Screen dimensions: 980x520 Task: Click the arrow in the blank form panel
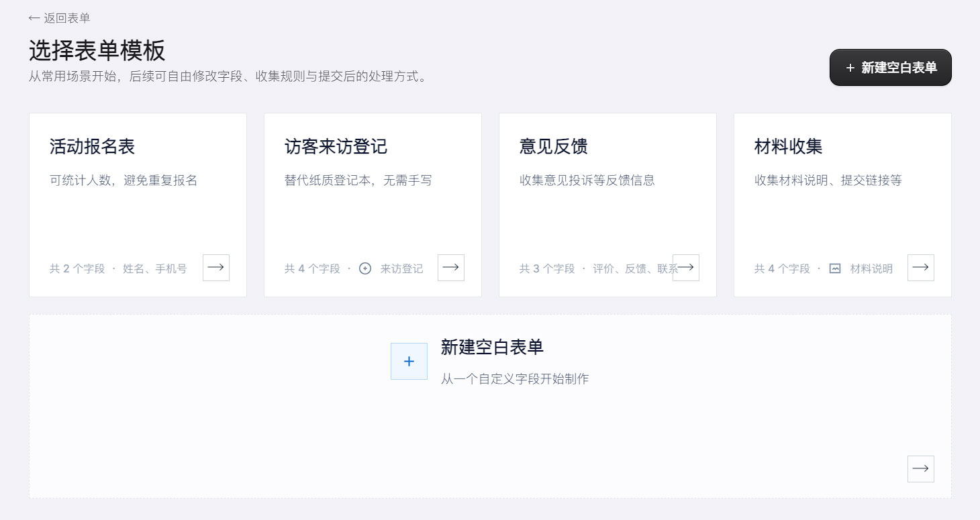[921, 469]
